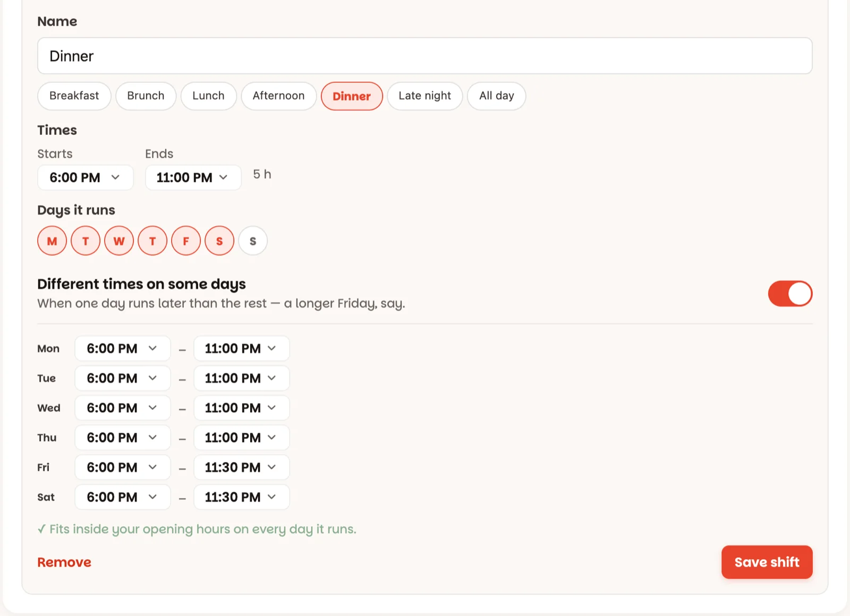The image size is (850, 616).
Task: Open Mon end time dropdown
Action: click(x=242, y=349)
